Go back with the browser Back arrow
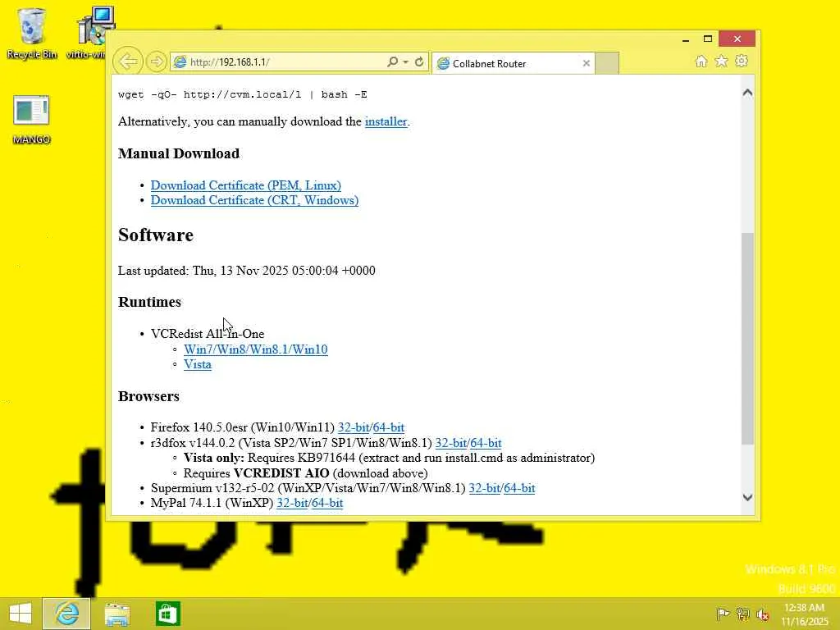This screenshot has width=840, height=630. click(x=128, y=62)
